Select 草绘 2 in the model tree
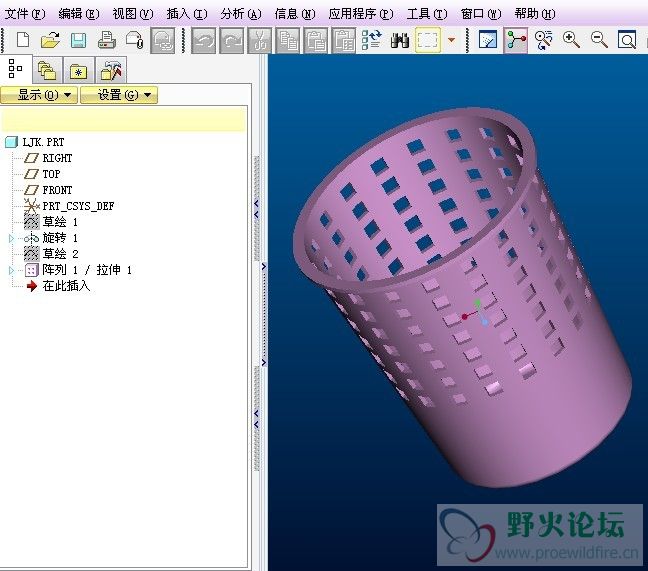The width and height of the screenshot is (648, 571). [60, 254]
